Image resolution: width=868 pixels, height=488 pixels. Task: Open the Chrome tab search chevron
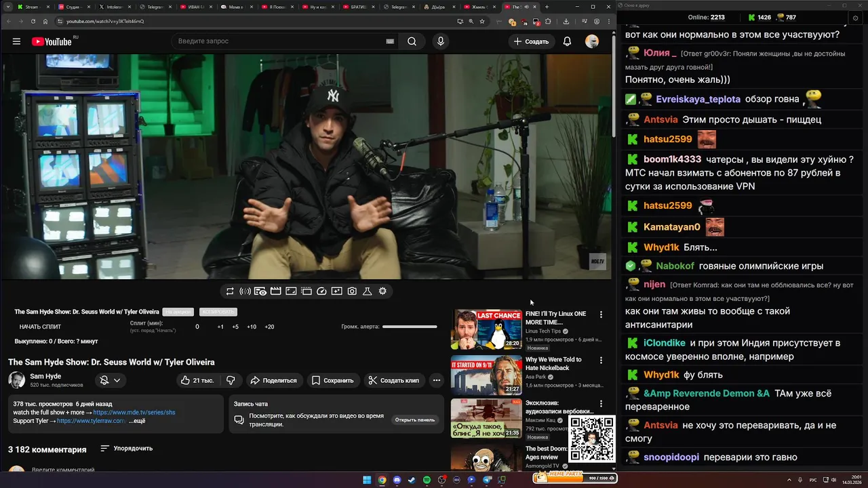click(7, 7)
